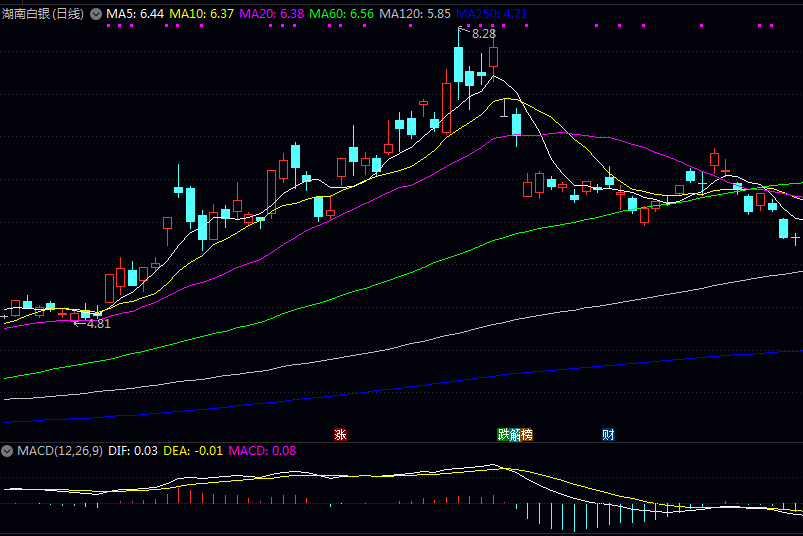Click the 跌 event marker icon
Screen dimensions: 803x536
point(504,435)
